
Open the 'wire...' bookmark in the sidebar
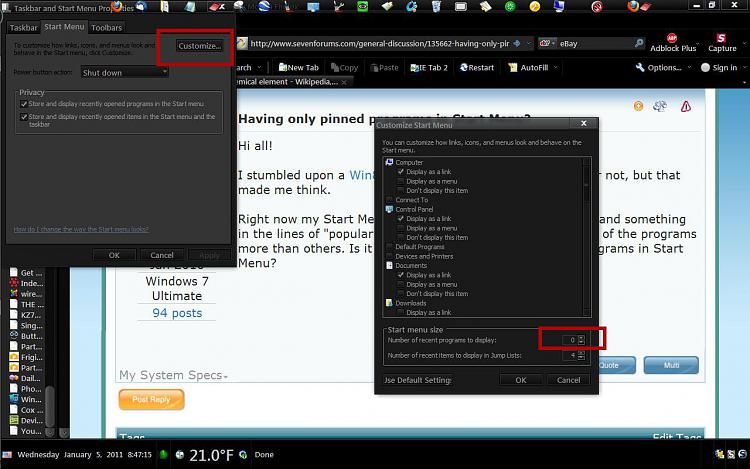click(x=26, y=294)
